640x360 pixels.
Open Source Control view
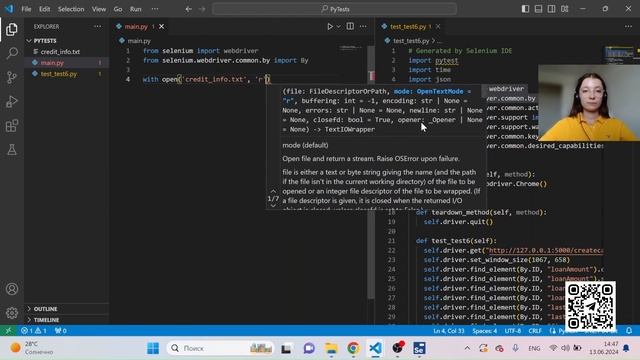tap(12, 77)
